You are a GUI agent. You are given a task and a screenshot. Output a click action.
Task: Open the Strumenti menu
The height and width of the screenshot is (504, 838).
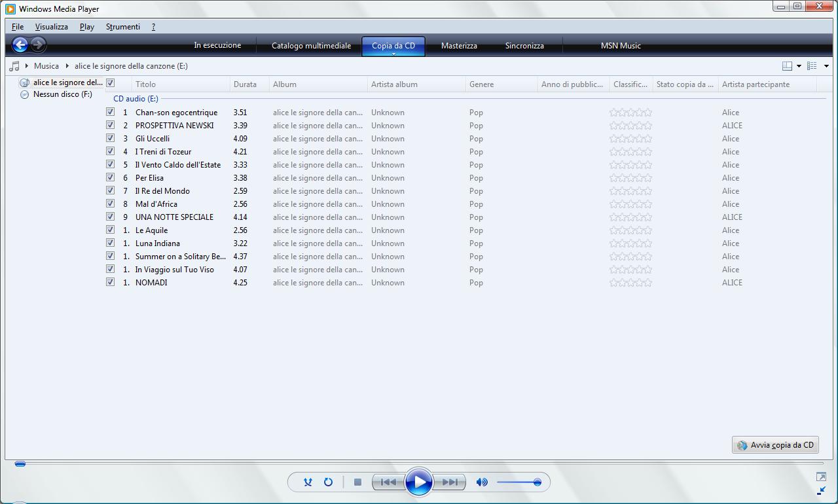pyautogui.click(x=123, y=27)
